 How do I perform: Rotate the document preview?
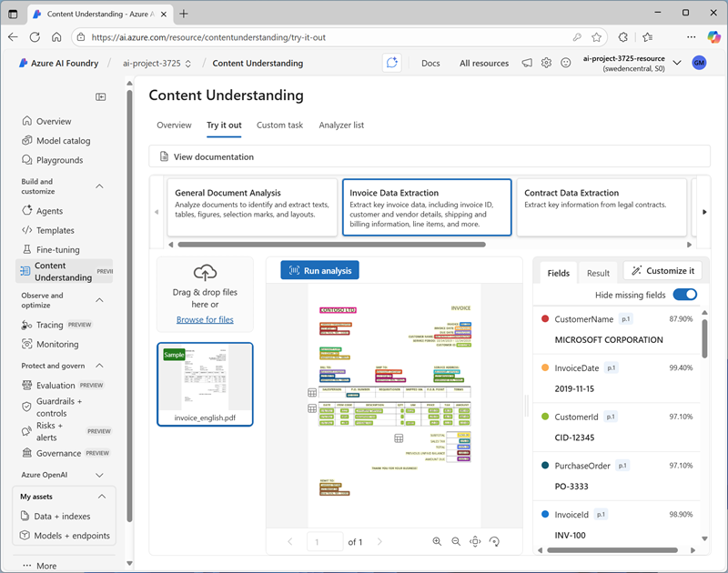[x=494, y=541]
